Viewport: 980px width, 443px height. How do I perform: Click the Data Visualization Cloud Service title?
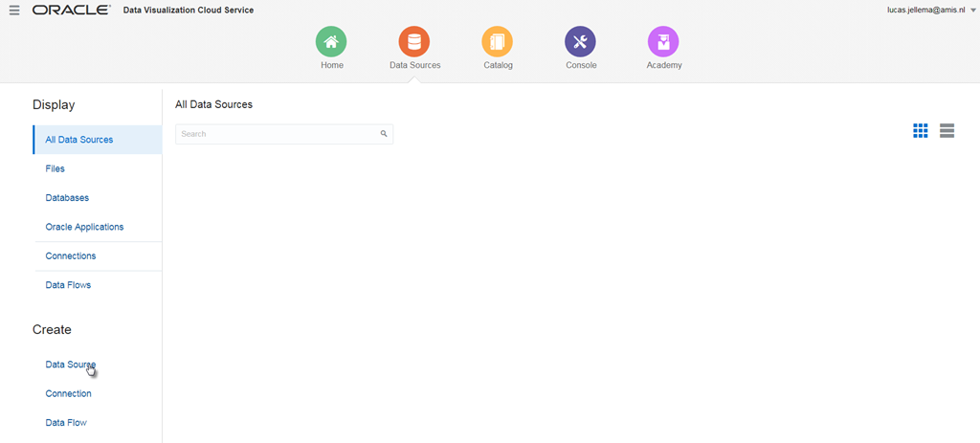pos(189,11)
